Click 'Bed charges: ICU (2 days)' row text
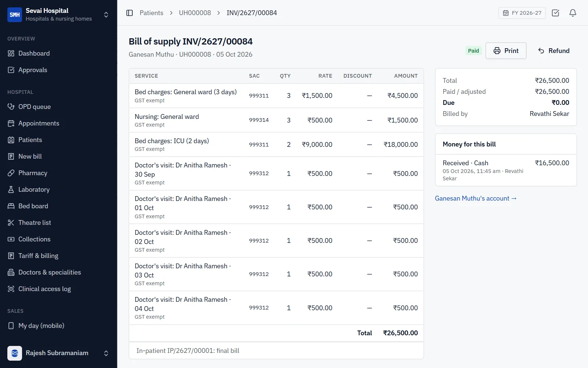The width and height of the screenshot is (588, 368). (x=172, y=141)
